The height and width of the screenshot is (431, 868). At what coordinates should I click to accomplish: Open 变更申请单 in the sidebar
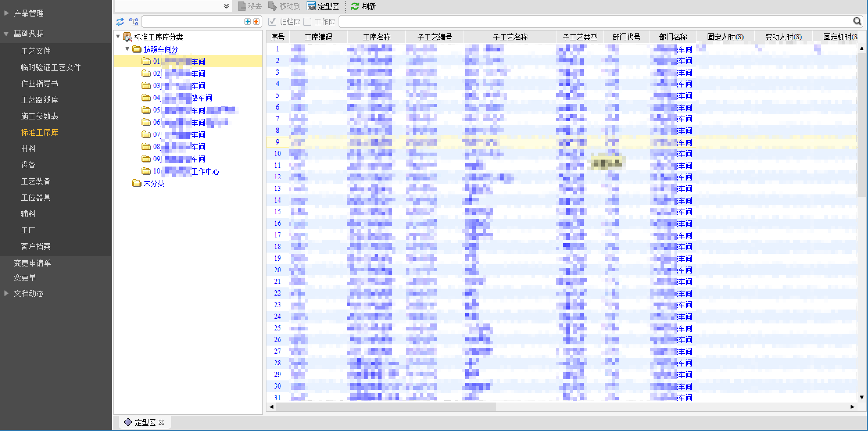pos(32,263)
